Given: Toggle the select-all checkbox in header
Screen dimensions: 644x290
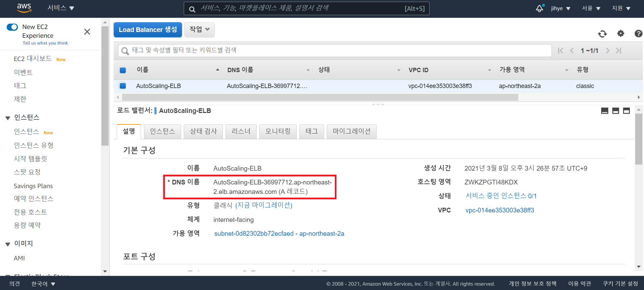Looking at the screenshot, I should click(123, 70).
